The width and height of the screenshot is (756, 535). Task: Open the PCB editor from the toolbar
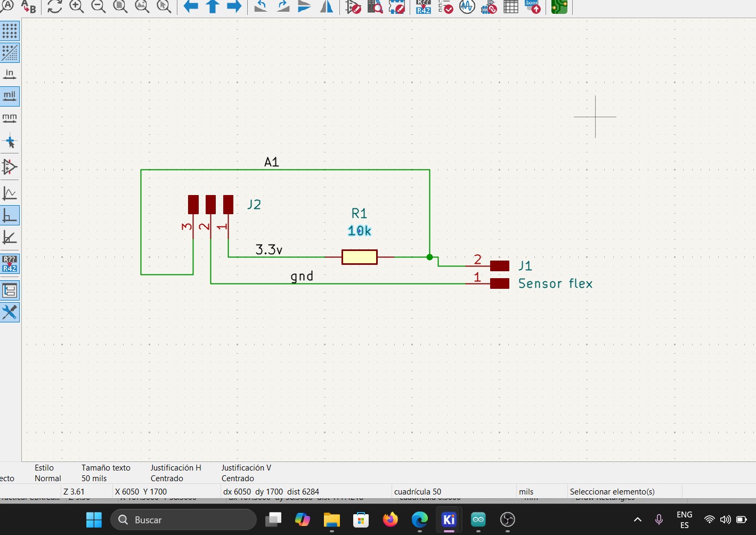[559, 6]
